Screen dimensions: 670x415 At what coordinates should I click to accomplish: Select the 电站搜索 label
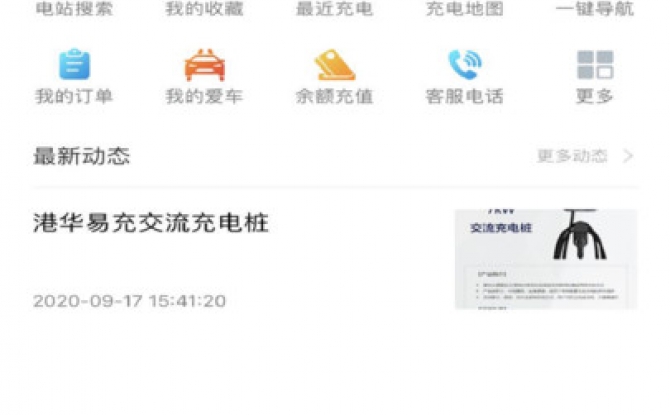coord(74,9)
